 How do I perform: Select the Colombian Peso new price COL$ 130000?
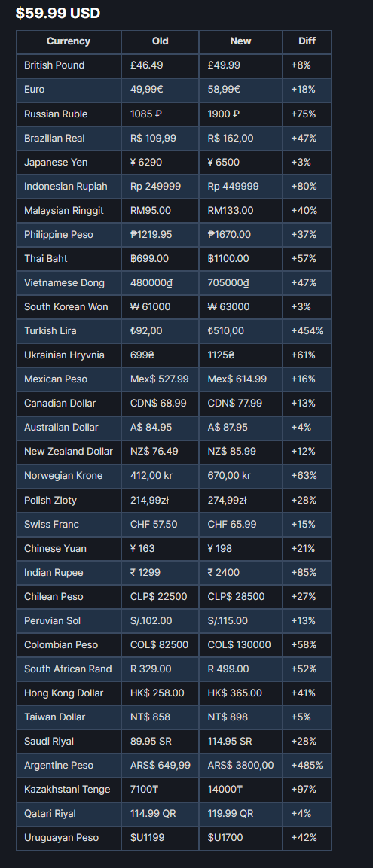240,645
